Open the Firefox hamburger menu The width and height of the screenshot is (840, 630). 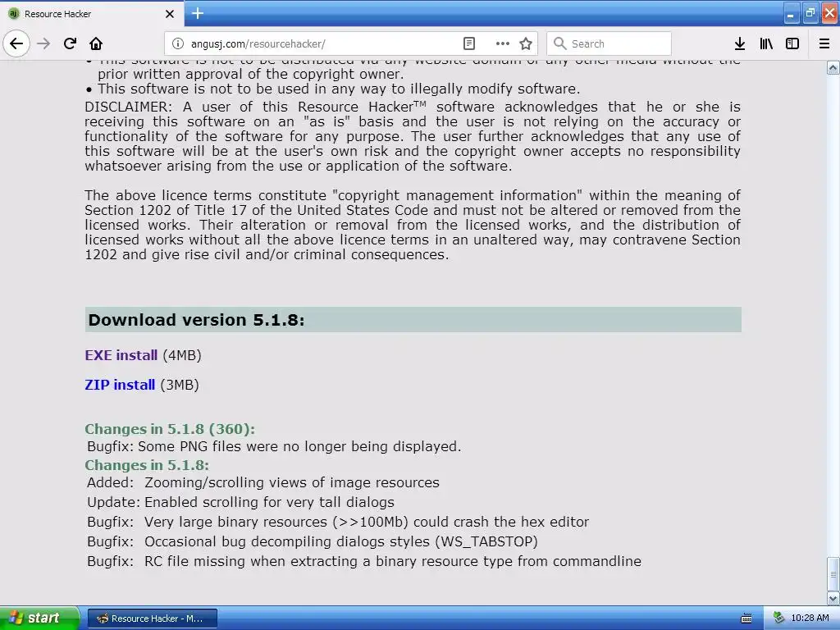pyautogui.click(x=824, y=43)
